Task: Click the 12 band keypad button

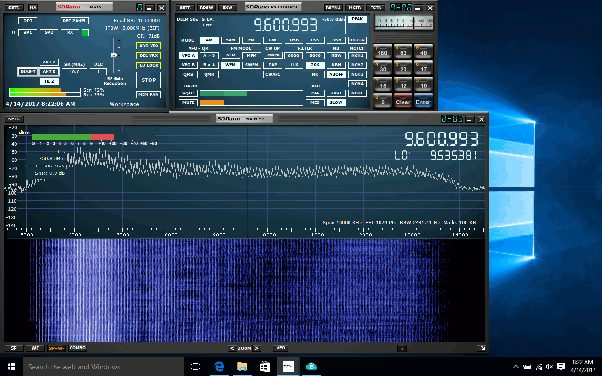Action: point(403,84)
